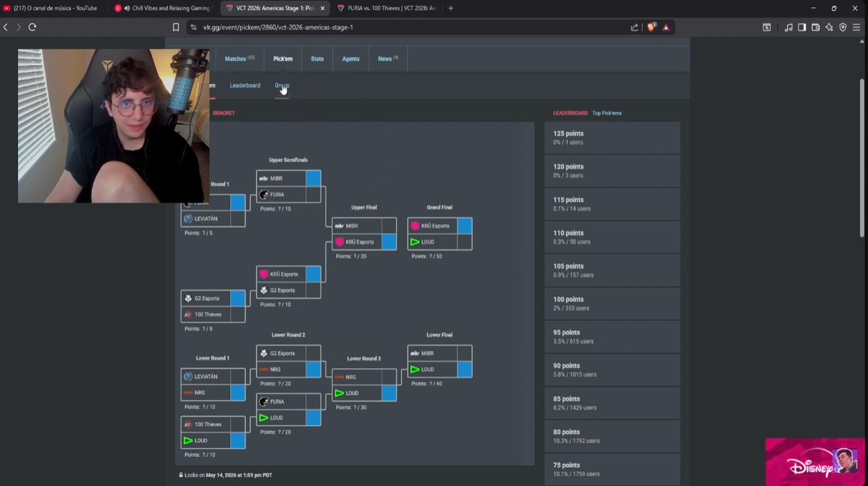Click the 95 points leaderboard row
The width and height of the screenshot is (868, 486).
pos(612,337)
